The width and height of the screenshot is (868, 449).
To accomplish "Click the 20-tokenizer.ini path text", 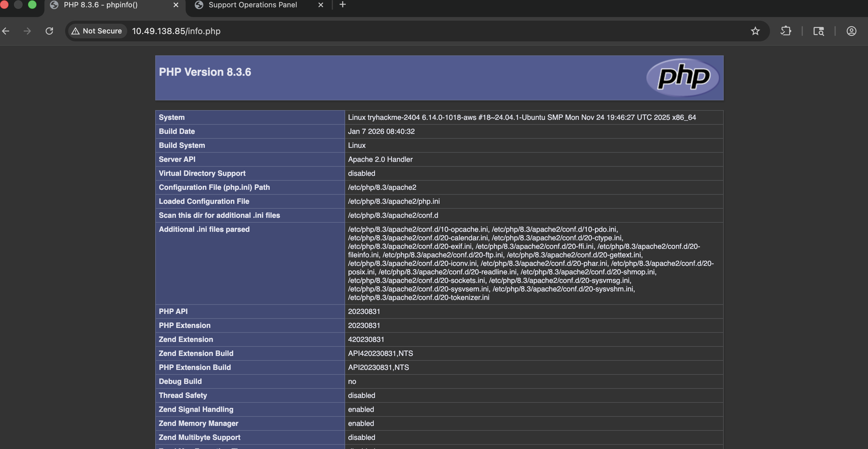I will tap(418, 298).
